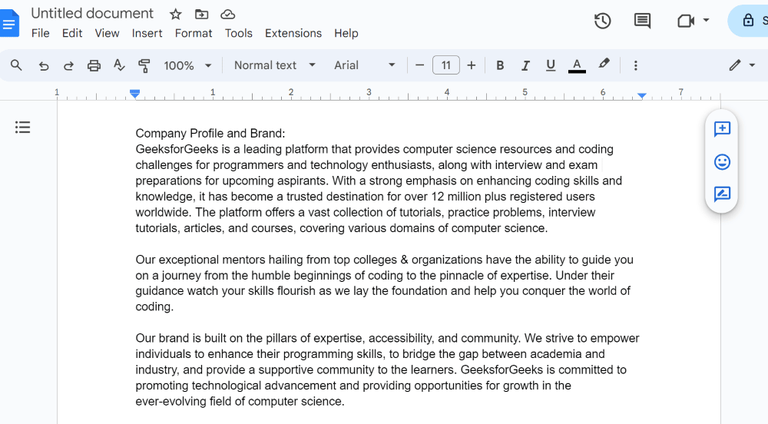Click the text 'GeeksforGeeks is a leading platform'

tap(233, 149)
